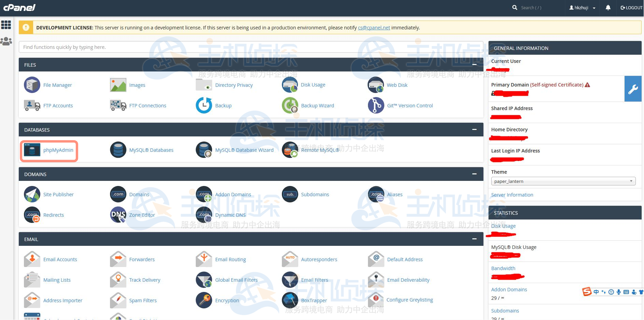
Task: Open the MySQL Databases icon
Action: 118,150
